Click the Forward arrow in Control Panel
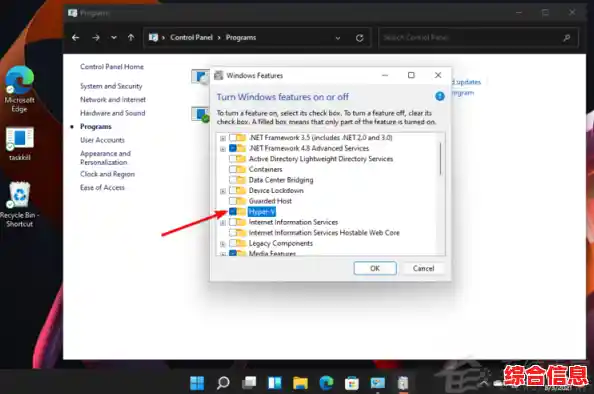Image resolution: width=594 pixels, height=394 pixels. tap(96, 38)
